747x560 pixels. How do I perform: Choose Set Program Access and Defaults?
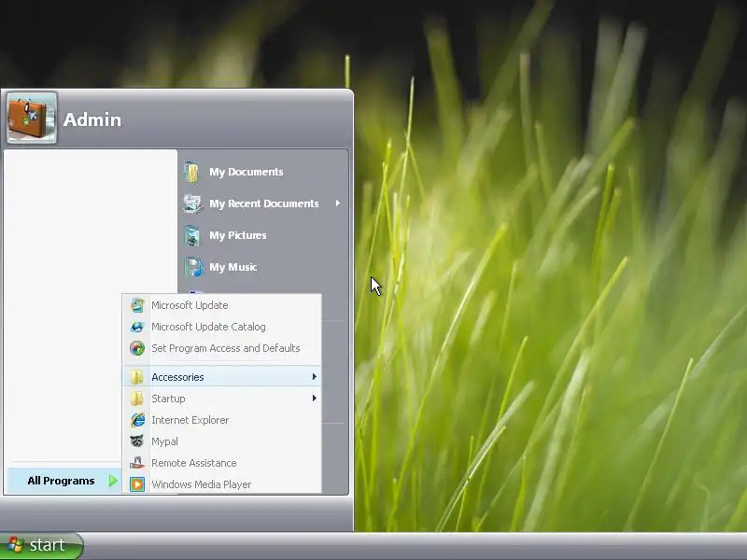[x=222, y=348]
